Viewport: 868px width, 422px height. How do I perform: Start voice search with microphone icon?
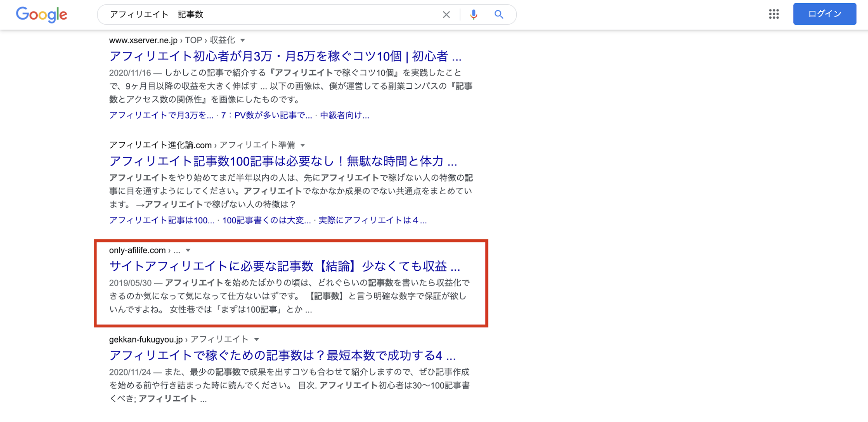(x=474, y=15)
